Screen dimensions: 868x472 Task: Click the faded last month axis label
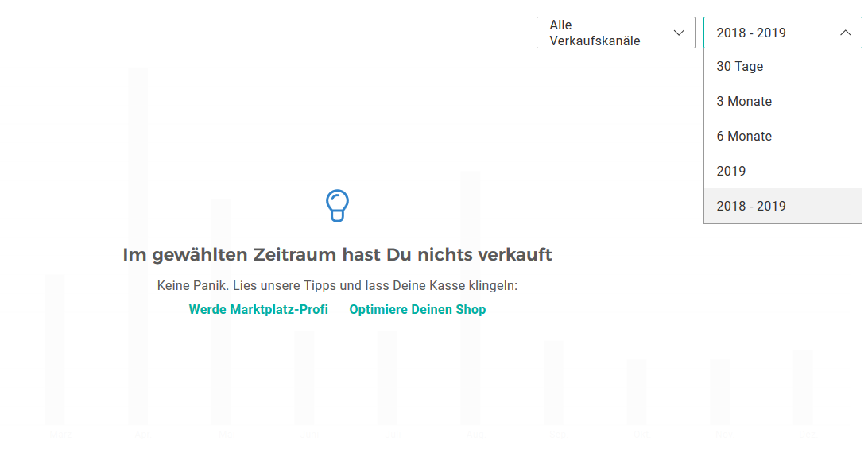pos(804,435)
